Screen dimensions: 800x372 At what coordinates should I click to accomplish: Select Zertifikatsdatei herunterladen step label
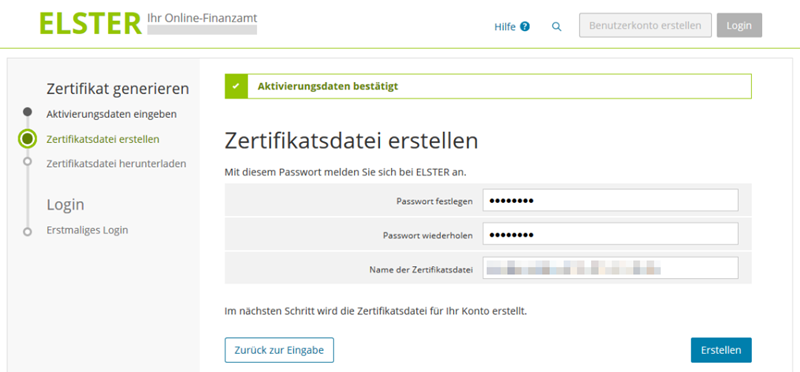(116, 164)
